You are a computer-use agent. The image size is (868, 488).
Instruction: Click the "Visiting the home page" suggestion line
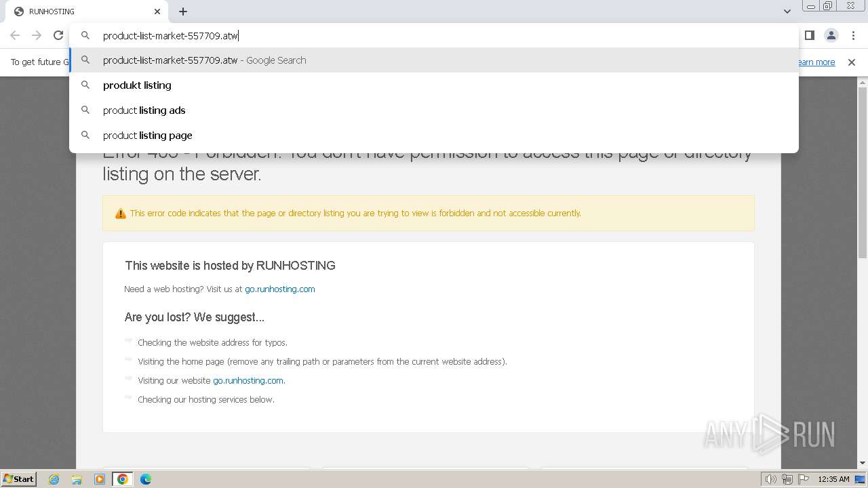(x=322, y=361)
